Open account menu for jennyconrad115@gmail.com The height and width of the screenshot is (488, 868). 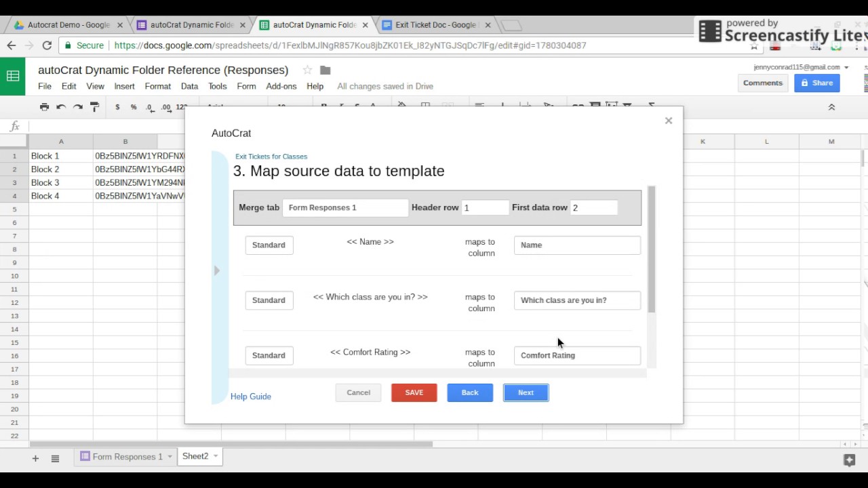(x=801, y=67)
